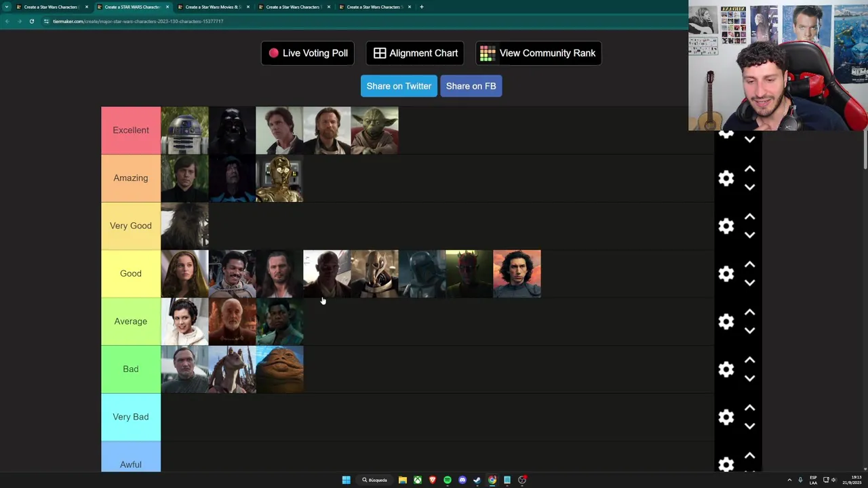Open settings gear for Amazing tier
This screenshot has width=868, height=488.
tap(726, 178)
